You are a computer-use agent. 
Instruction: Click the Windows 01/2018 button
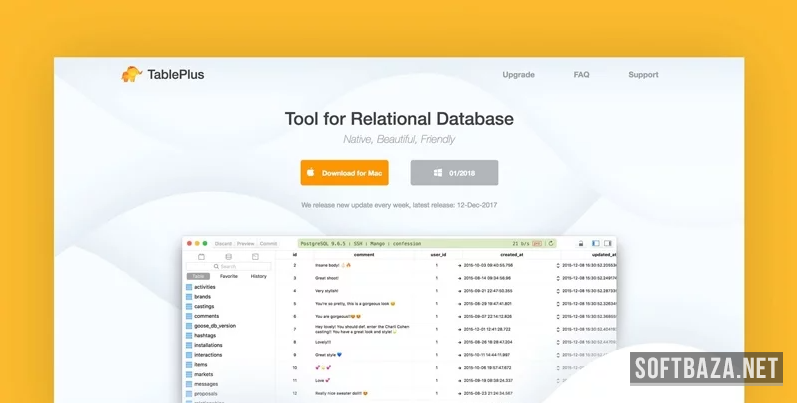point(453,173)
